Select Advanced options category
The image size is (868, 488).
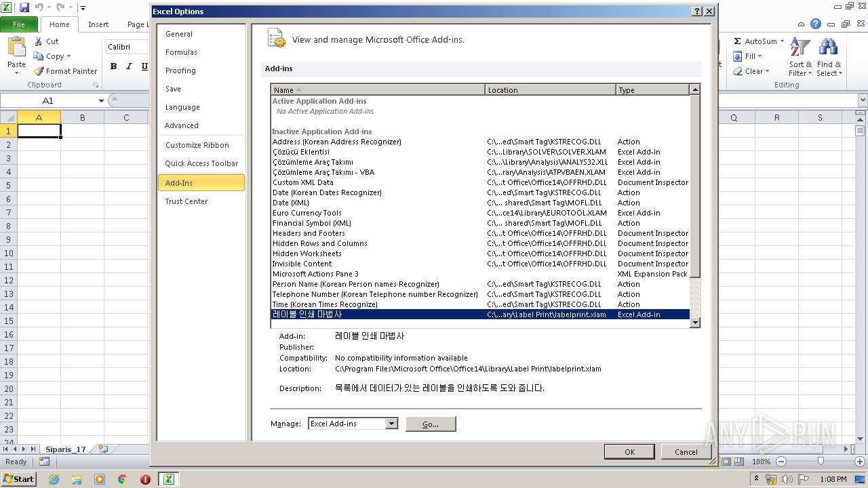pyautogui.click(x=201, y=125)
